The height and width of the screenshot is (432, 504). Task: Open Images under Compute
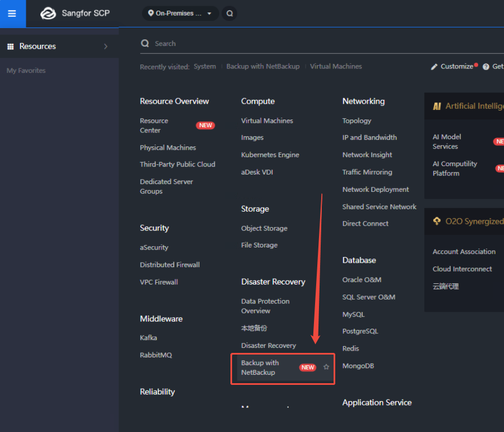pos(252,137)
